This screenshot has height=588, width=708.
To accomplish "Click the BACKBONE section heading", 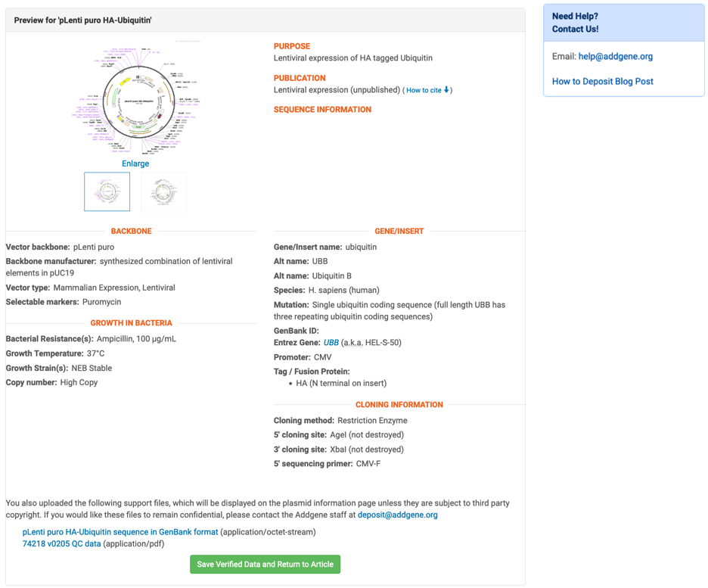I will point(132,231).
